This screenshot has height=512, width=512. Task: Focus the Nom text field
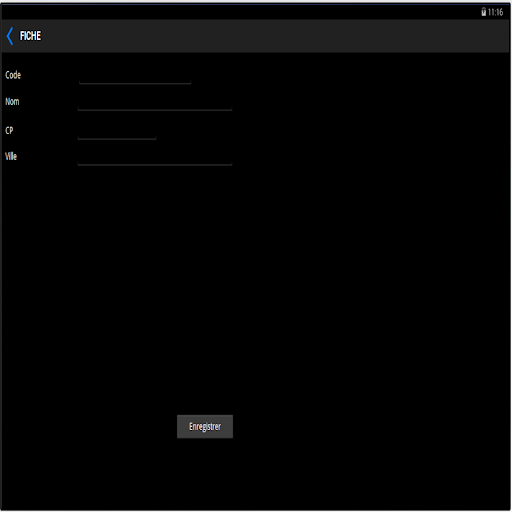[155, 102]
